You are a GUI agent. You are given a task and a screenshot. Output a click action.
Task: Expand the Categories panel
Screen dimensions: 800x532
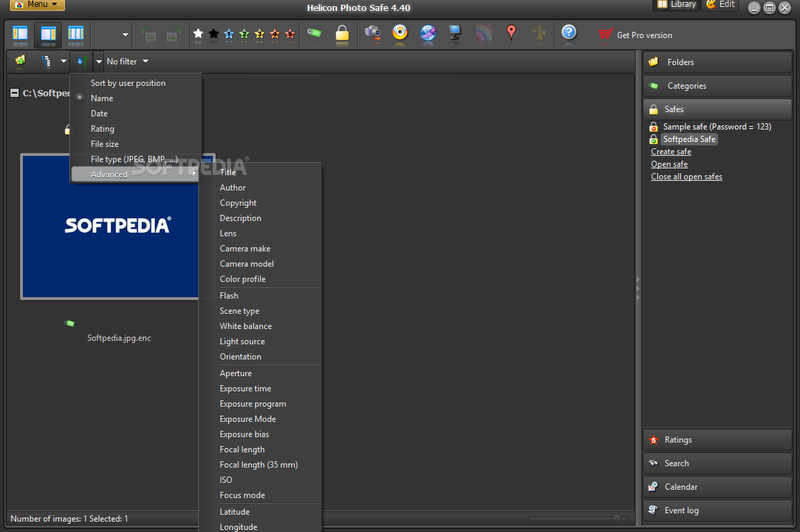(x=718, y=86)
